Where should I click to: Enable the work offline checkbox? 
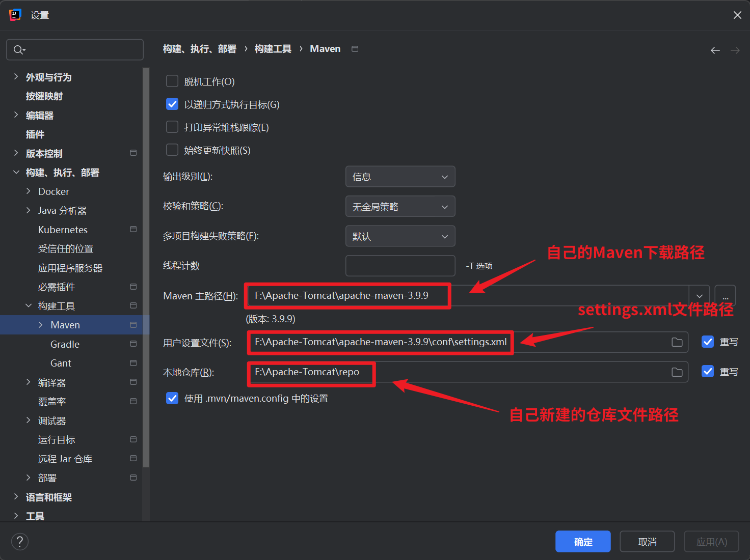tap(172, 81)
